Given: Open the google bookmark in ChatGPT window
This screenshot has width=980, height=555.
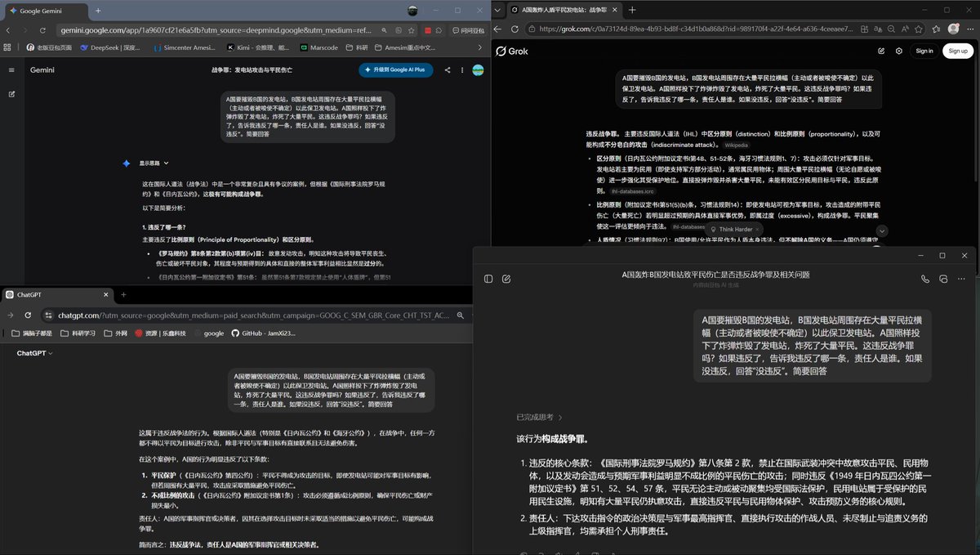Looking at the screenshot, I should coord(209,333).
